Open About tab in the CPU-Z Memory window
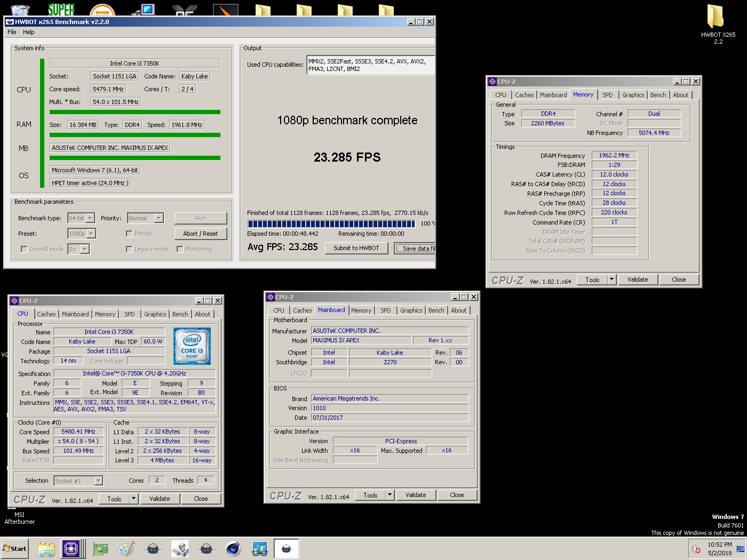The height and width of the screenshot is (560, 747). point(681,95)
